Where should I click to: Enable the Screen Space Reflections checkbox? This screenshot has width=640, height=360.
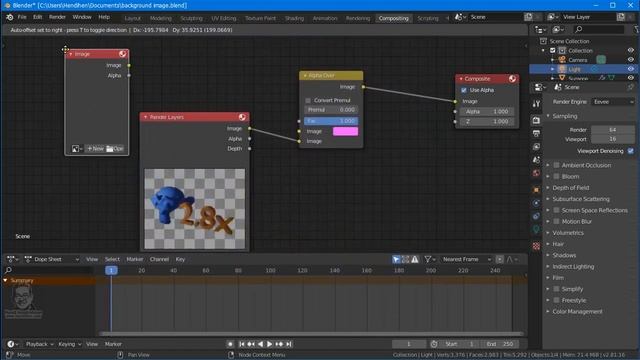[x=556, y=210]
